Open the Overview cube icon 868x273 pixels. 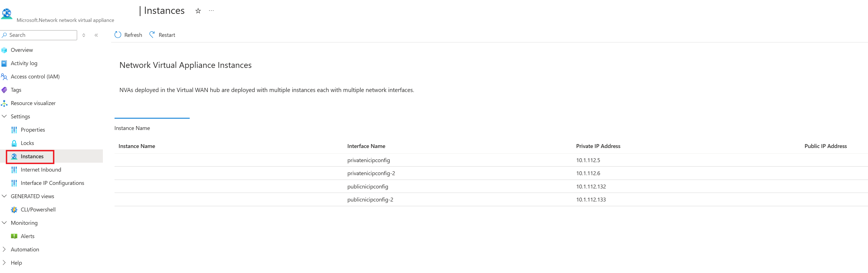[x=4, y=50]
